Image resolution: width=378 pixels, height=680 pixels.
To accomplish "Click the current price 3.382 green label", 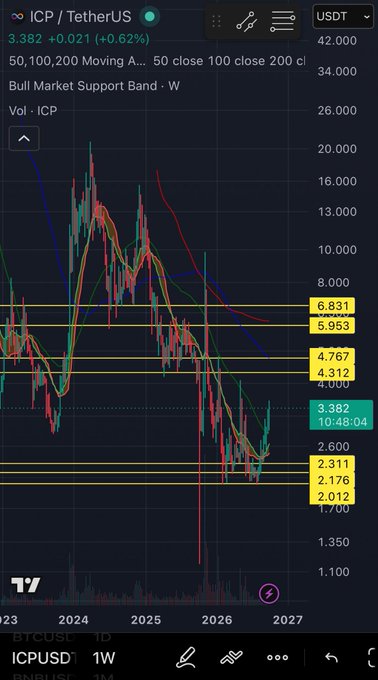I will 341,415.
